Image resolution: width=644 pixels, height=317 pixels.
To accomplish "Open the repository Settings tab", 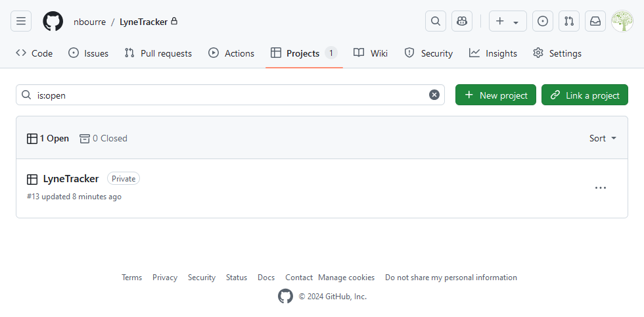I will tap(557, 53).
